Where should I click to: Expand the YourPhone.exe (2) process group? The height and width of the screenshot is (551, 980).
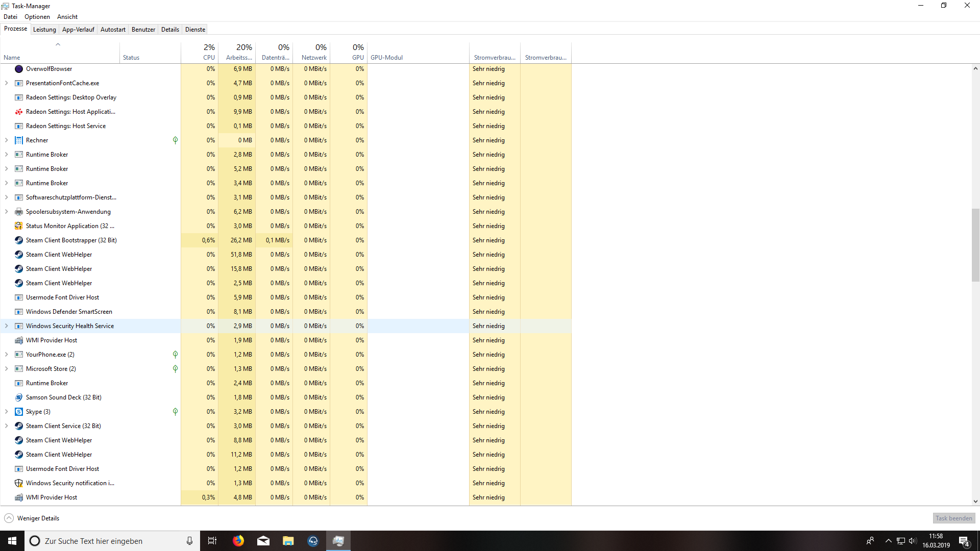point(7,355)
